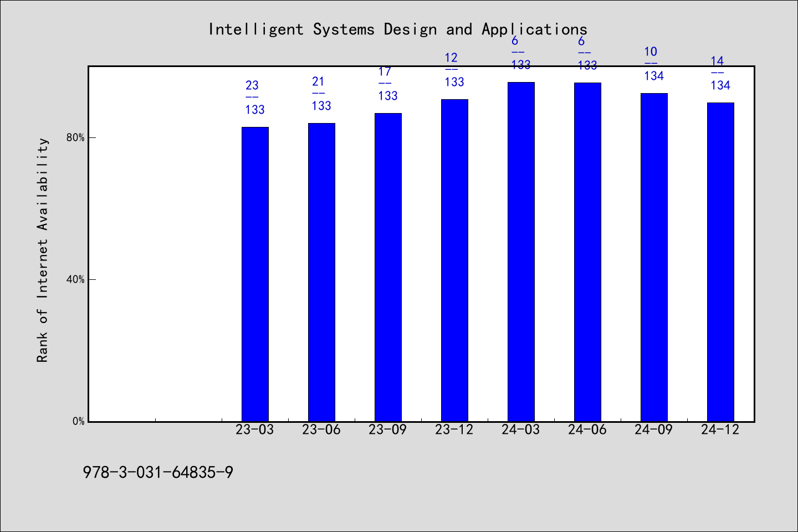Click the rank label 17 over 133

click(388, 84)
